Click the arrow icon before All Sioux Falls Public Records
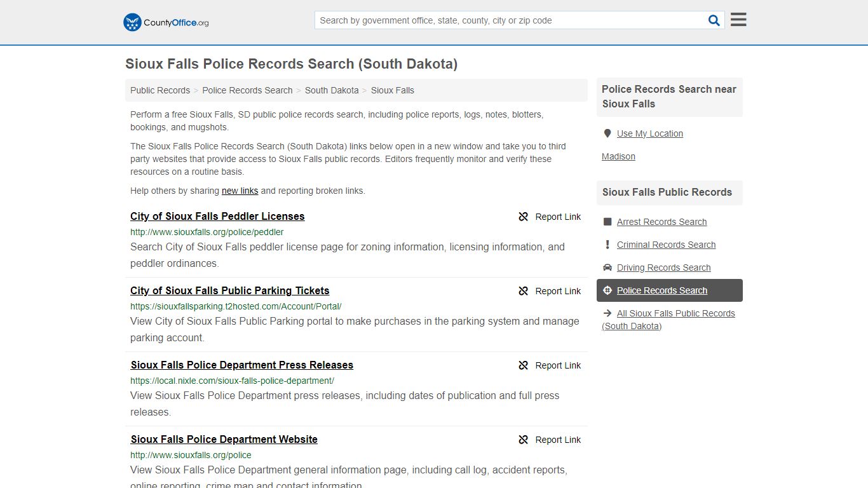This screenshot has width=868, height=488. click(x=607, y=313)
